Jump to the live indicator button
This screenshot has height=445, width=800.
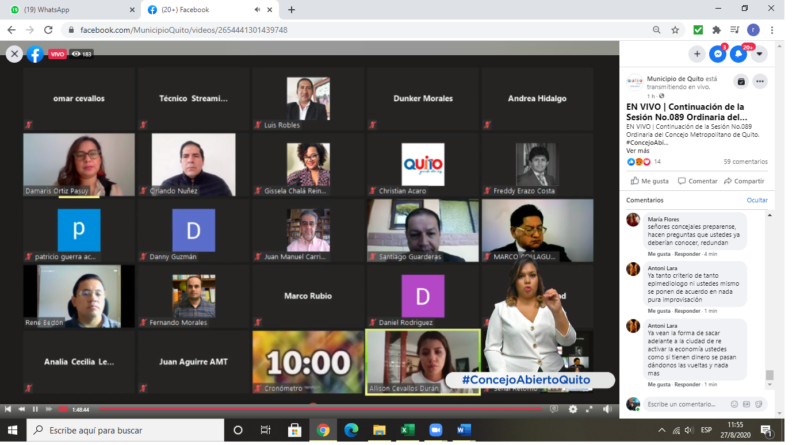click(x=63, y=409)
